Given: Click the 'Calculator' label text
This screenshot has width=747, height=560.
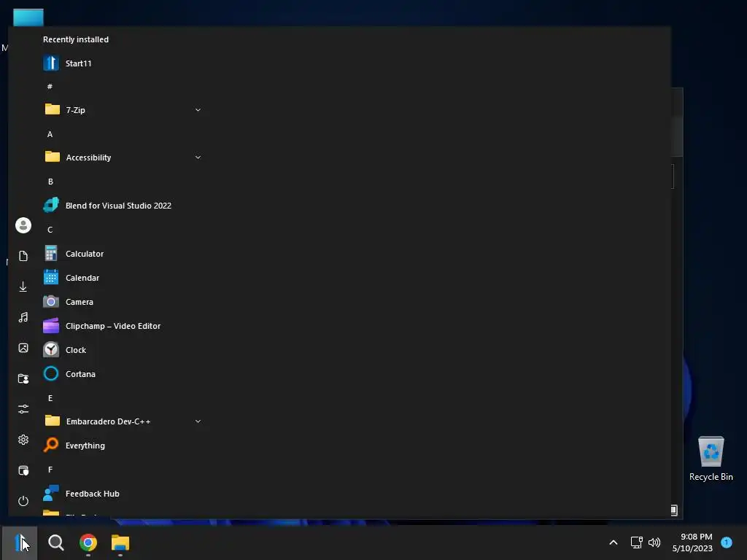Looking at the screenshot, I should 85,254.
